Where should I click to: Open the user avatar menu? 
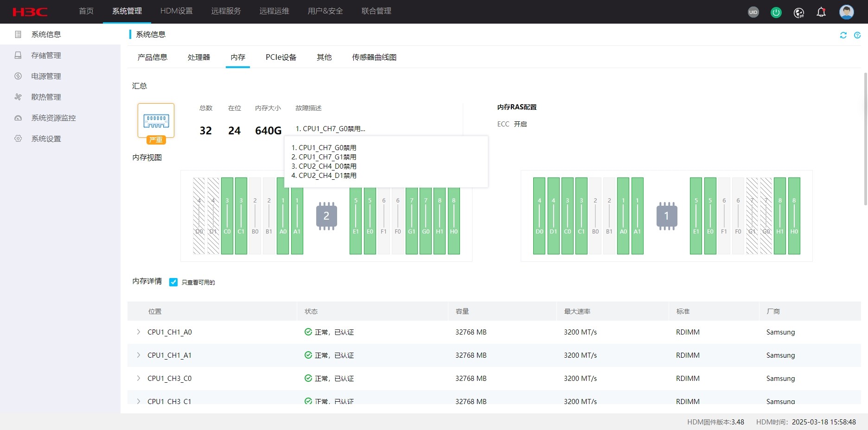point(846,12)
